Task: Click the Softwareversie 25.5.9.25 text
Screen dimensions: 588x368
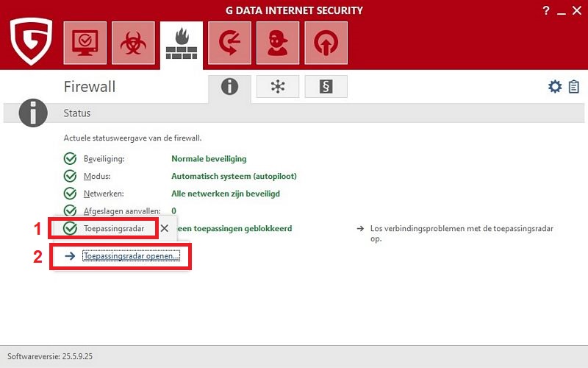Action: [50, 356]
